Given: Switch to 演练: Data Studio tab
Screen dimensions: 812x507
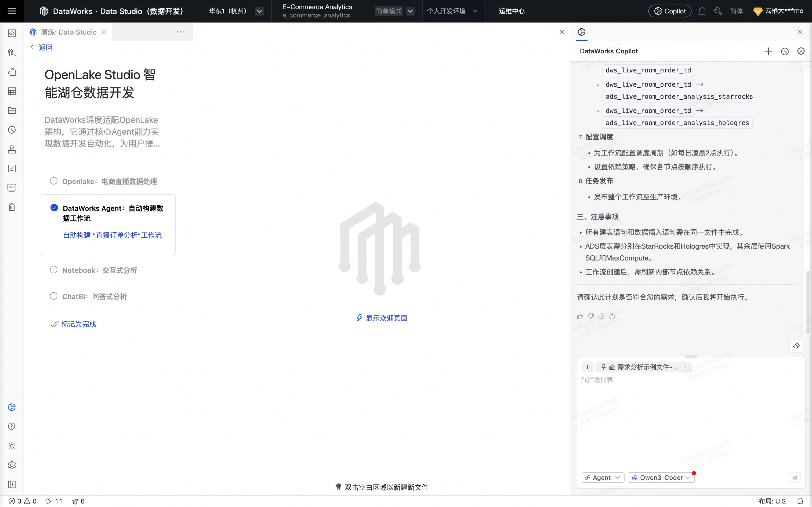Looking at the screenshot, I should coord(68,32).
